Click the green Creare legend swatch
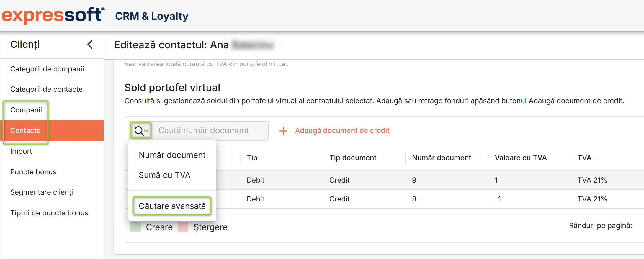Image resolution: width=644 pixels, height=259 pixels. 135,227
